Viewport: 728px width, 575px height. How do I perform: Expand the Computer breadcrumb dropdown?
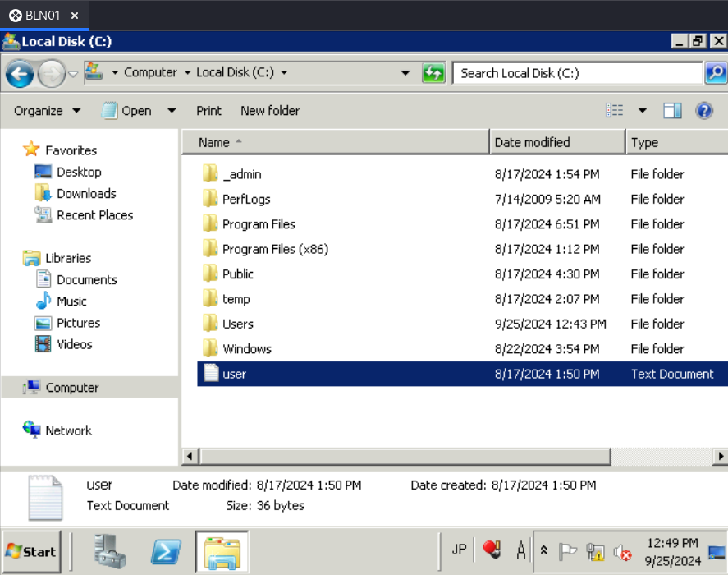[x=188, y=72]
